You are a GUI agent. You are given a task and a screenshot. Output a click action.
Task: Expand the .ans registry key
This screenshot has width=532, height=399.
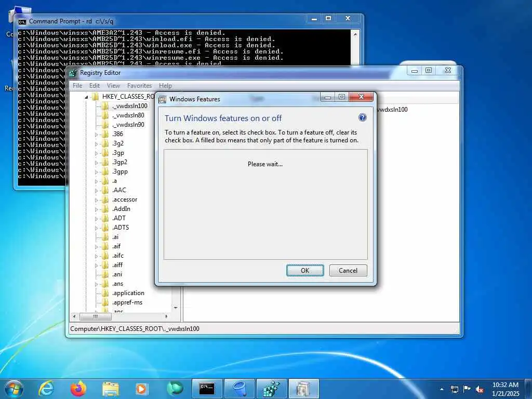click(96, 284)
